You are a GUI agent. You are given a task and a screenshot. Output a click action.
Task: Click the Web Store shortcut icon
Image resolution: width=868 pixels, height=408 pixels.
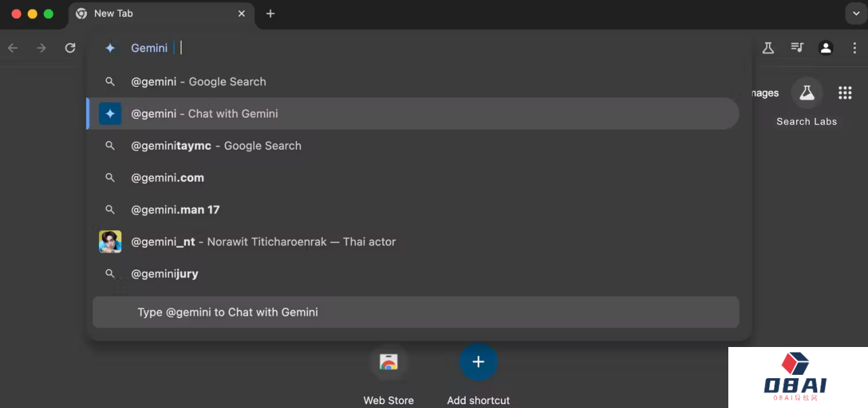[389, 362]
